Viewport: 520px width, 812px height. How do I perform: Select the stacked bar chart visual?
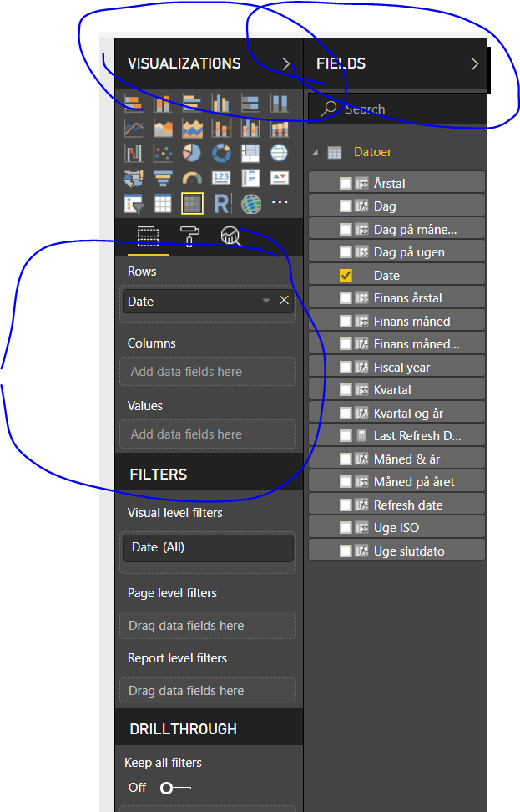(134, 104)
